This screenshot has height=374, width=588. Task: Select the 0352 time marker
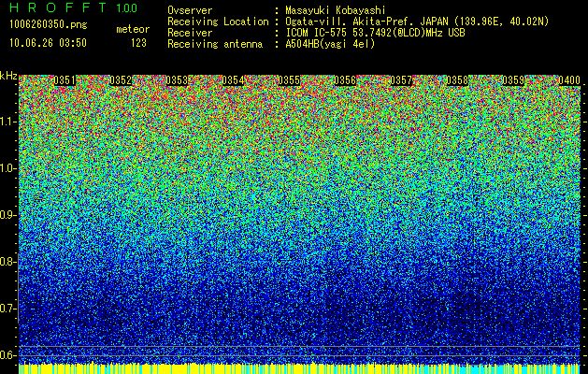pyautogui.click(x=121, y=80)
